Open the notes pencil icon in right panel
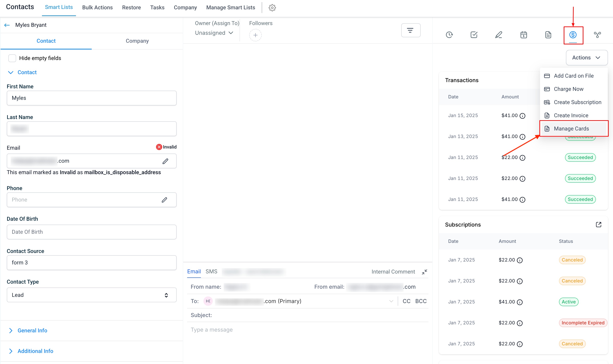The height and width of the screenshot is (364, 613). pos(498,35)
